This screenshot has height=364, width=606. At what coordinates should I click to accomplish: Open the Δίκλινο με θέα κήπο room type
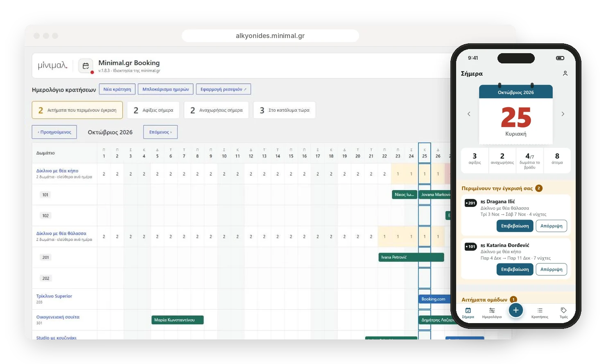pos(57,171)
